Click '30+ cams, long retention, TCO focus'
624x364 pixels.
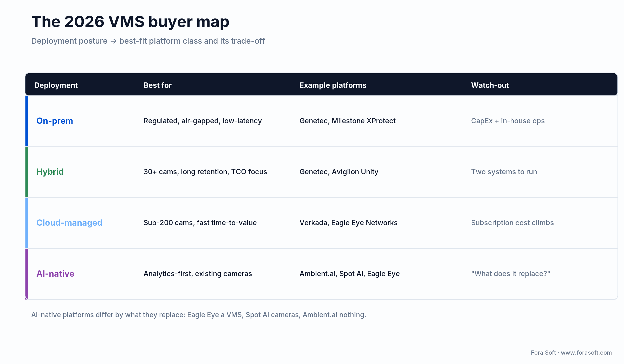[x=205, y=172]
